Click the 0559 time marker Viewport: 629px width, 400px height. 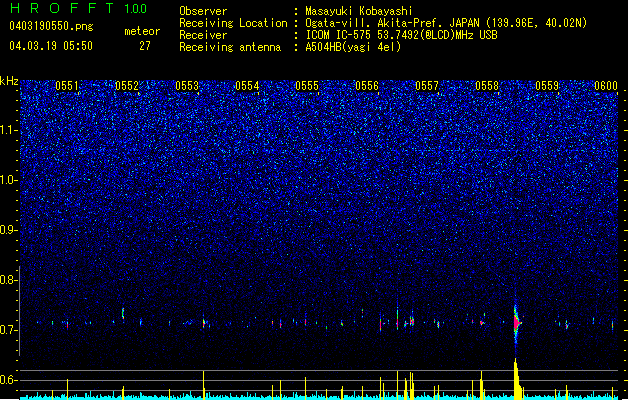click(547, 86)
